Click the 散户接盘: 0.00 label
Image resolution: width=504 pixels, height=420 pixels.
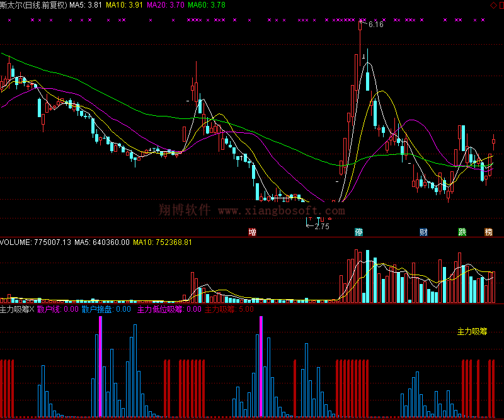click(x=106, y=309)
